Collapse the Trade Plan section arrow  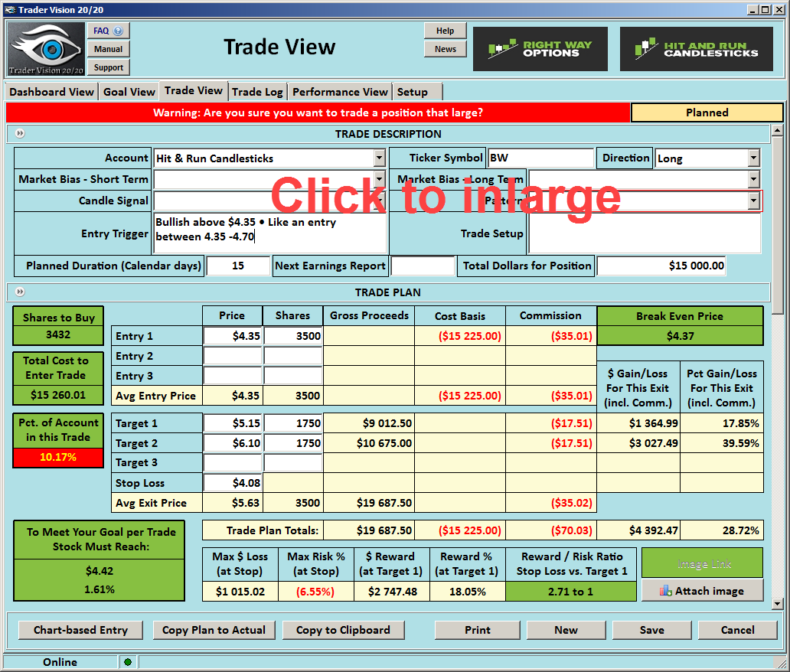20,292
